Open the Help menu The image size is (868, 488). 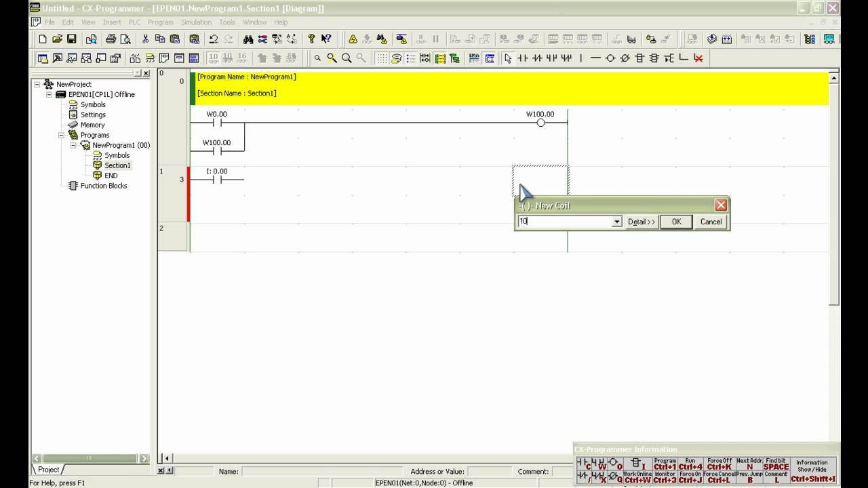281,22
